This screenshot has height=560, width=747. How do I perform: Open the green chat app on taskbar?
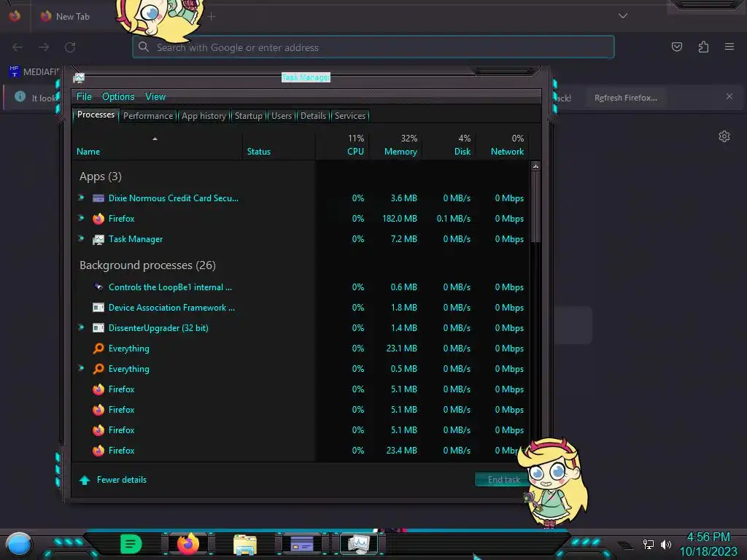click(131, 544)
